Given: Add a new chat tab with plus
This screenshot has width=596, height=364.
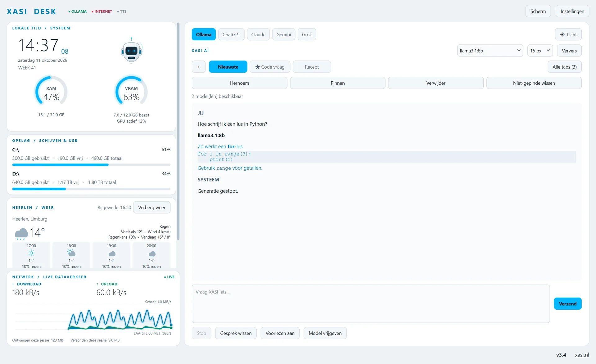Looking at the screenshot, I should point(199,67).
